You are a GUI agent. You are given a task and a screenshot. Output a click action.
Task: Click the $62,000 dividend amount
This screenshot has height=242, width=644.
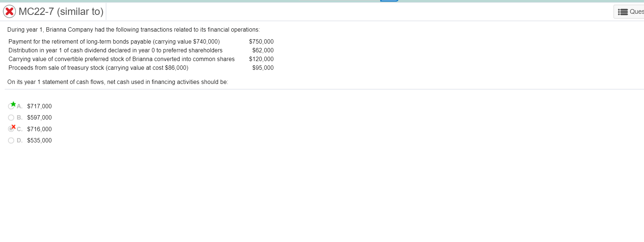[263, 51]
